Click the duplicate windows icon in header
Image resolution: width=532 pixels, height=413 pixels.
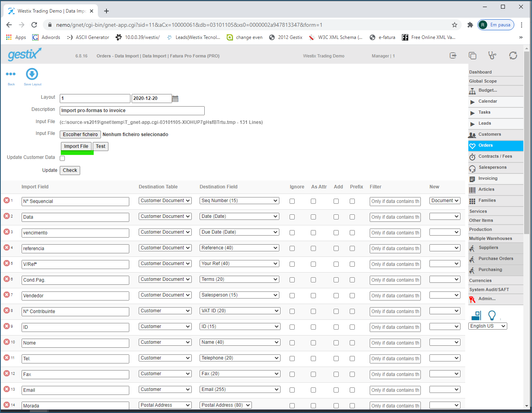point(473,55)
